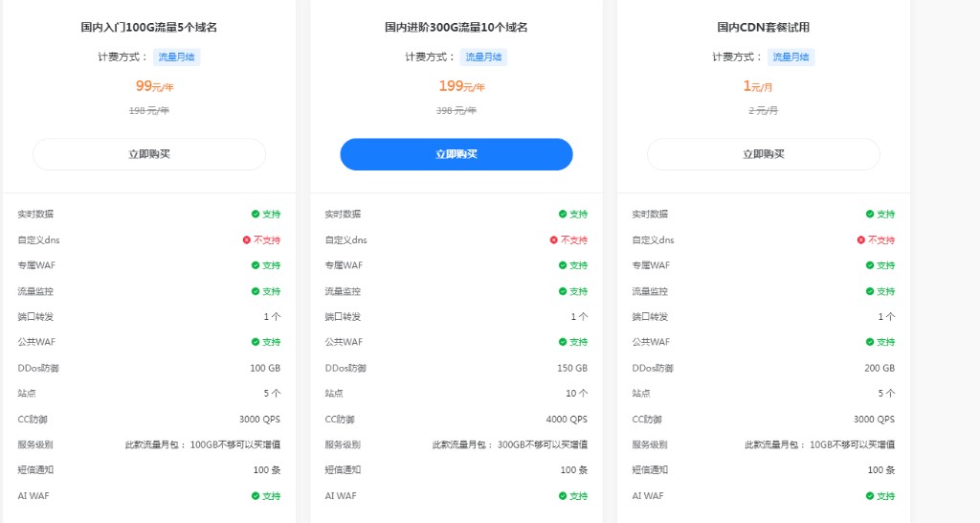Click 端口转发 label in the 100G plan
The width and height of the screenshot is (980, 523).
point(35,316)
